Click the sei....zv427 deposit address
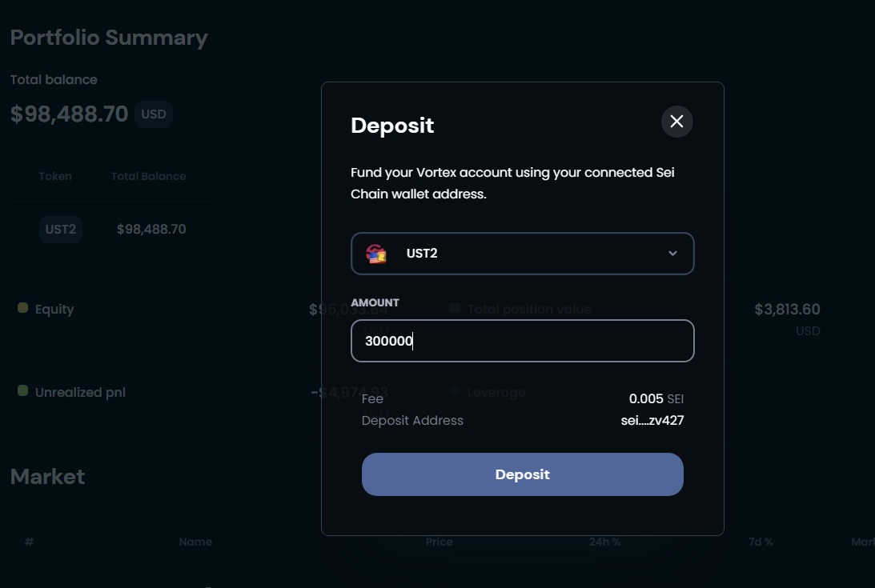Screen dimensions: 875x588 click(x=652, y=420)
